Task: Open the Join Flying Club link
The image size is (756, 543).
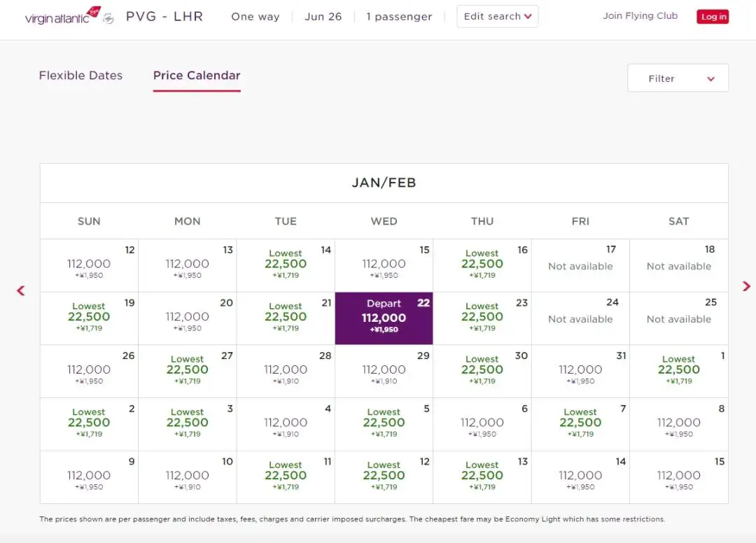Action: coord(640,16)
